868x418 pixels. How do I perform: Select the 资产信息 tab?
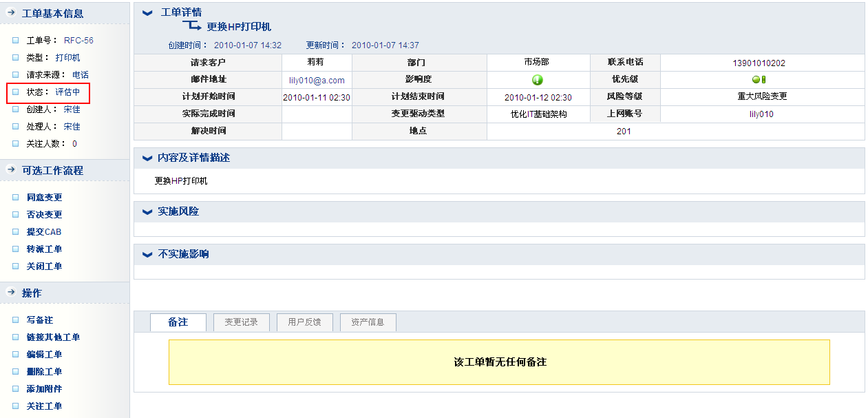[368, 322]
